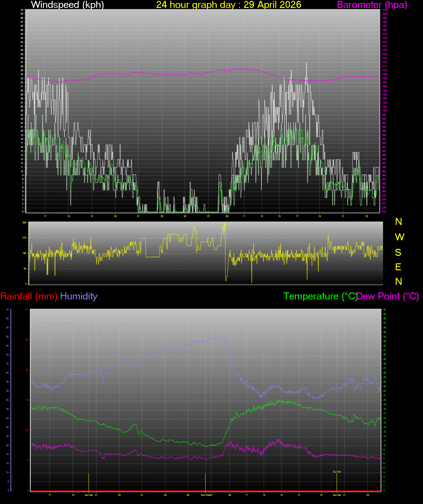Click hour "11" on the windspeed graph axis
The width and height of the screenshot is (423, 504).
tap(244, 216)
